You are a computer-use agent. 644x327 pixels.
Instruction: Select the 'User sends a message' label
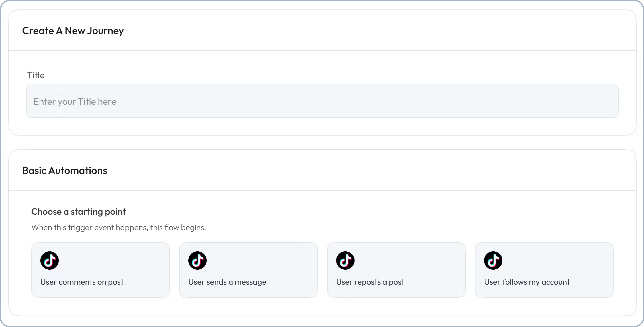point(227,282)
